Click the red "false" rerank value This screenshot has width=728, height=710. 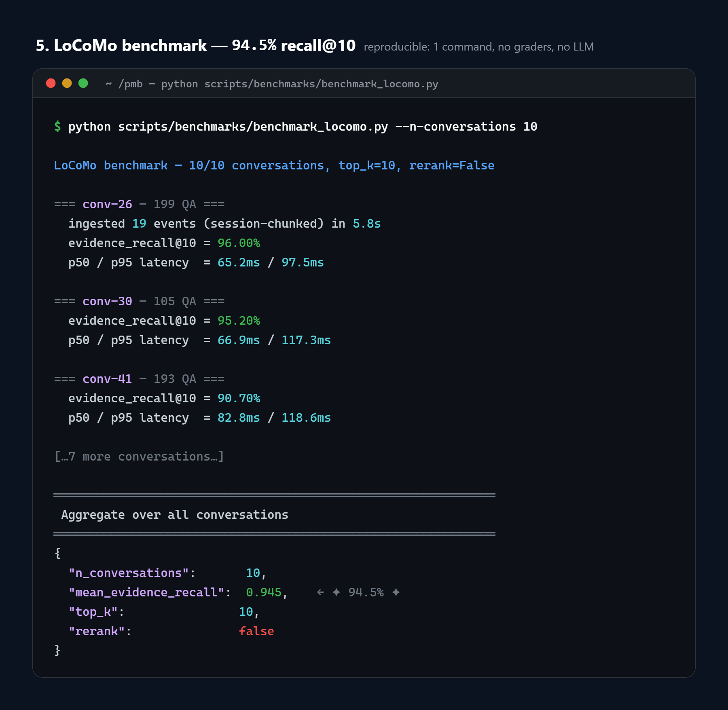256,631
